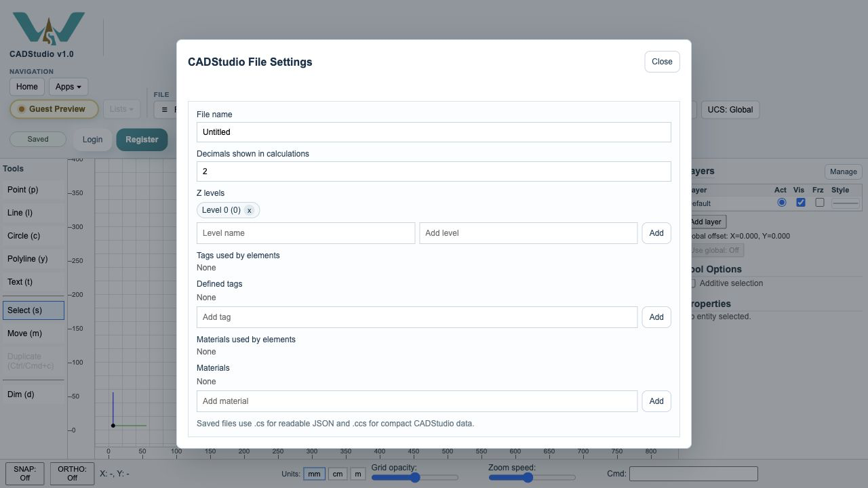Select the Point (p) tool
Image resolution: width=868 pixels, height=488 pixels.
coord(33,190)
